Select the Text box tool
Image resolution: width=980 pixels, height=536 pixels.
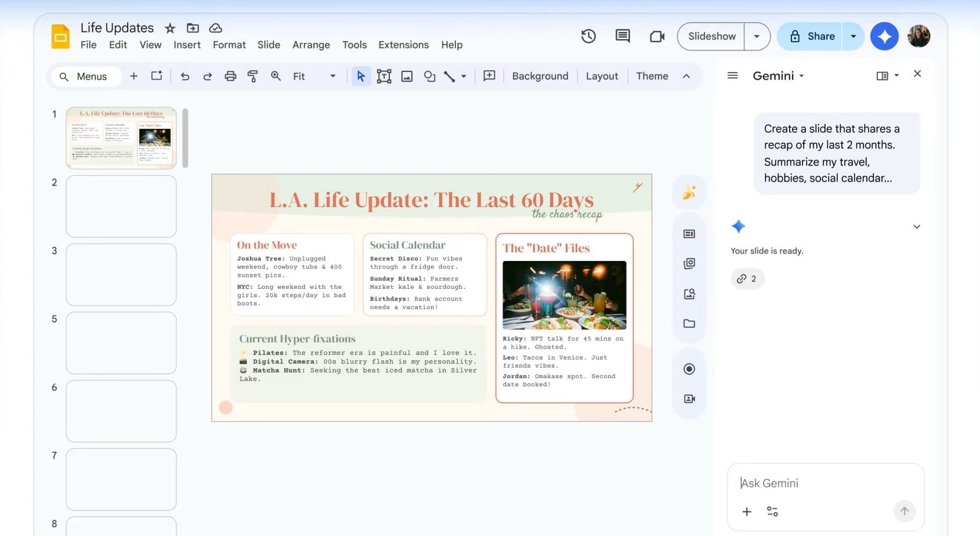[x=384, y=76]
